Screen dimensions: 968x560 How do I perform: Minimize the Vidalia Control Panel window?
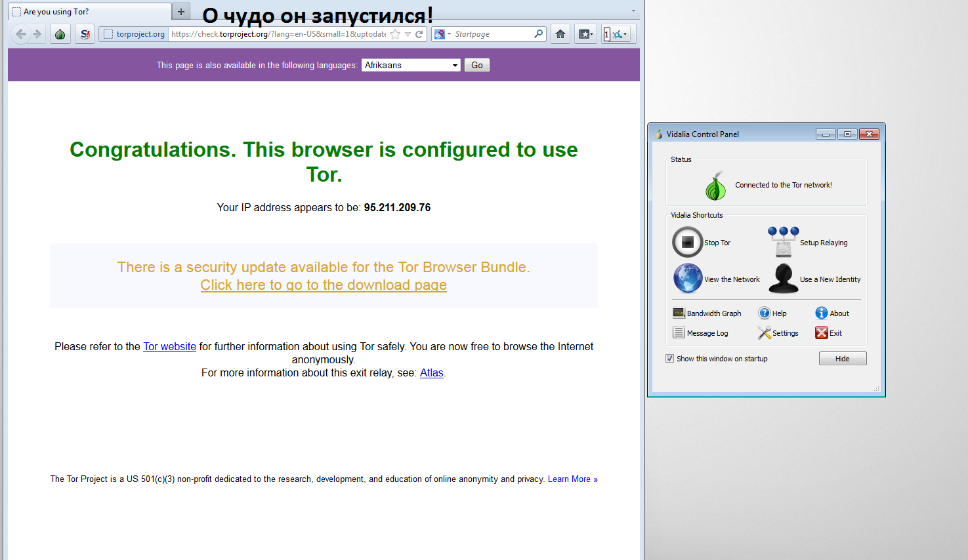tap(826, 134)
